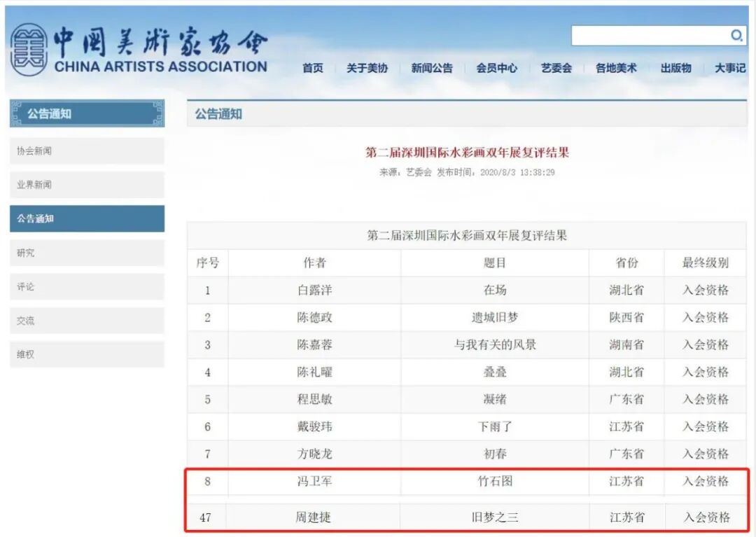Click the red article title 第二届深圳国际水彩画双年展复评结果
This screenshot has height=537, width=756.
point(467,153)
